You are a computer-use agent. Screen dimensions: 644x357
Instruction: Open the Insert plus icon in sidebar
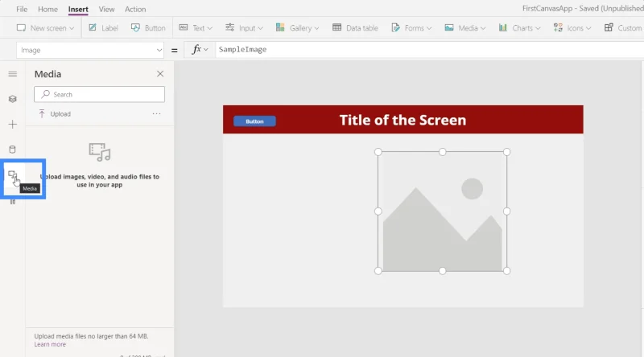click(13, 125)
